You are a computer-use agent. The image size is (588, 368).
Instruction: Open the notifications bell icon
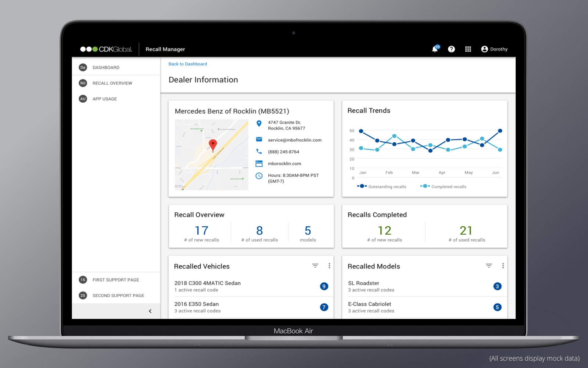[x=435, y=49]
